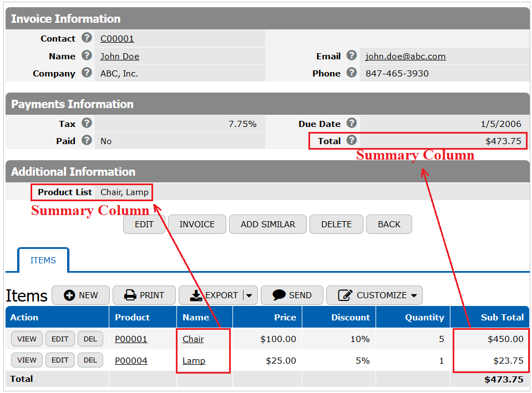Click the help icon next to Company
The height and width of the screenshot is (393, 532).
tap(87, 73)
